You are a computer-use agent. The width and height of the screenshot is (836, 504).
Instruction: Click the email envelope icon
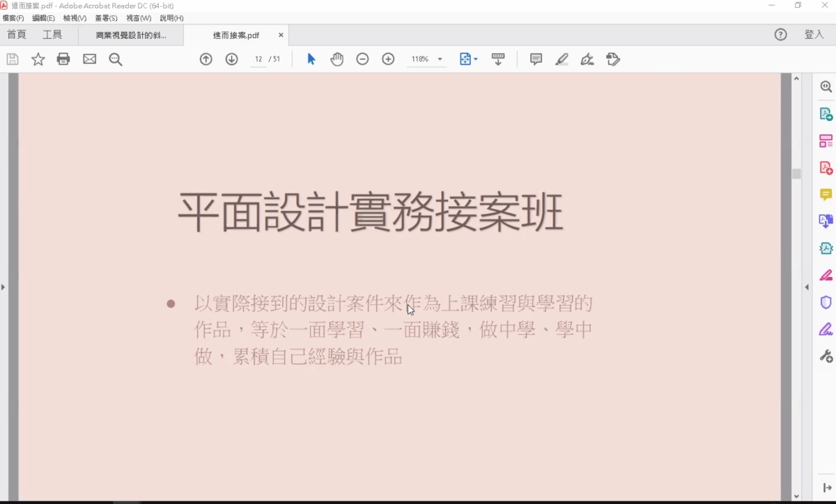90,59
